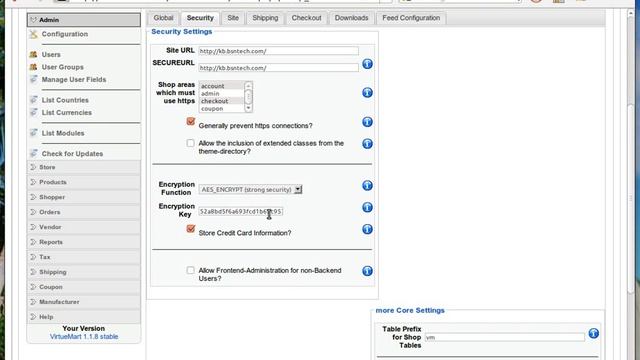The height and width of the screenshot is (360, 640).
Task: Select 'admin' in https shop areas list
Action: pyautogui.click(x=222, y=93)
